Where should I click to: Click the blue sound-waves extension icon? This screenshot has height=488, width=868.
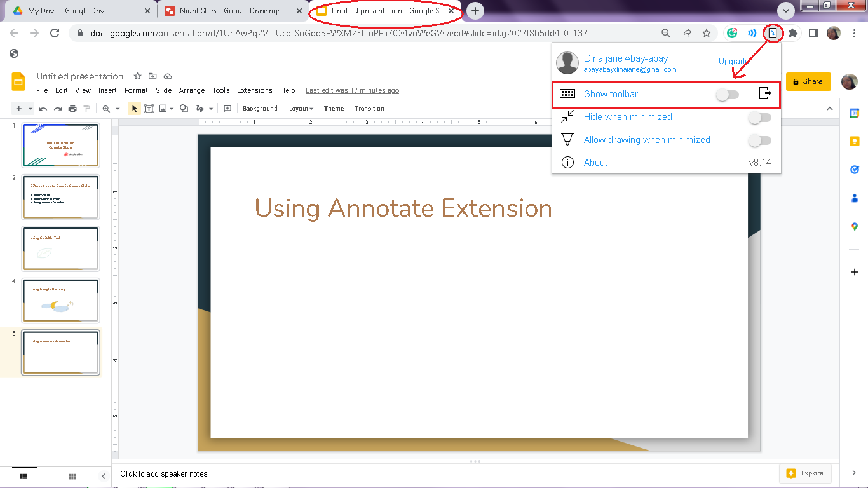752,33
